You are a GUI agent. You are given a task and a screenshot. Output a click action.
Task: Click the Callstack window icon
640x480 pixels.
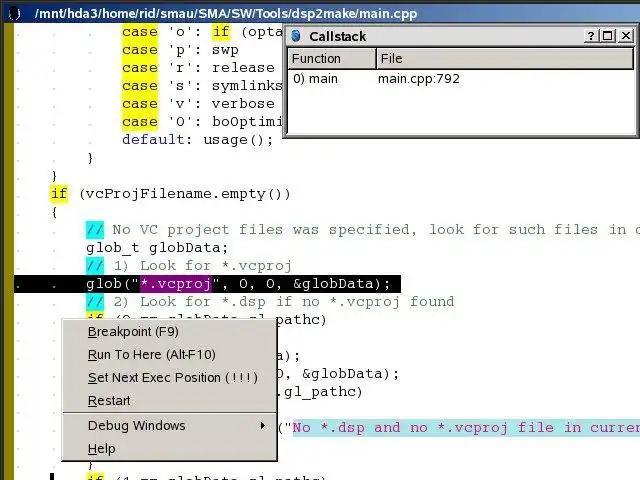[x=296, y=36]
